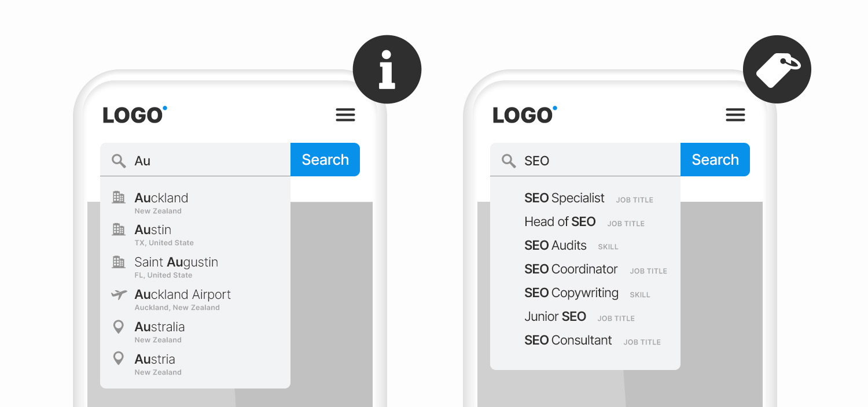Click the magnifying glass in the left search bar
The image size is (868, 407).
(x=118, y=160)
